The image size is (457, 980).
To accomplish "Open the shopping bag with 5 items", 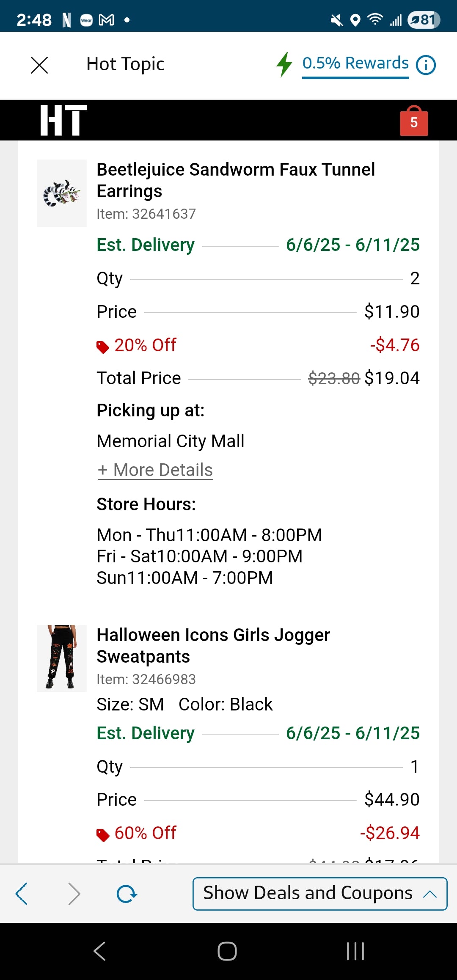I will 413,121.
